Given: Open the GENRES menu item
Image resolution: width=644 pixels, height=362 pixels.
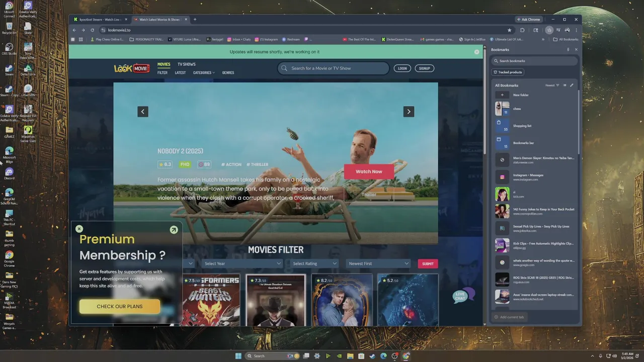Looking at the screenshot, I should [228, 73].
